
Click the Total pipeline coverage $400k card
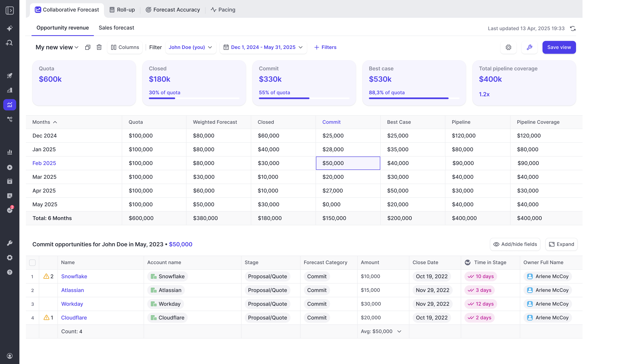(x=524, y=83)
